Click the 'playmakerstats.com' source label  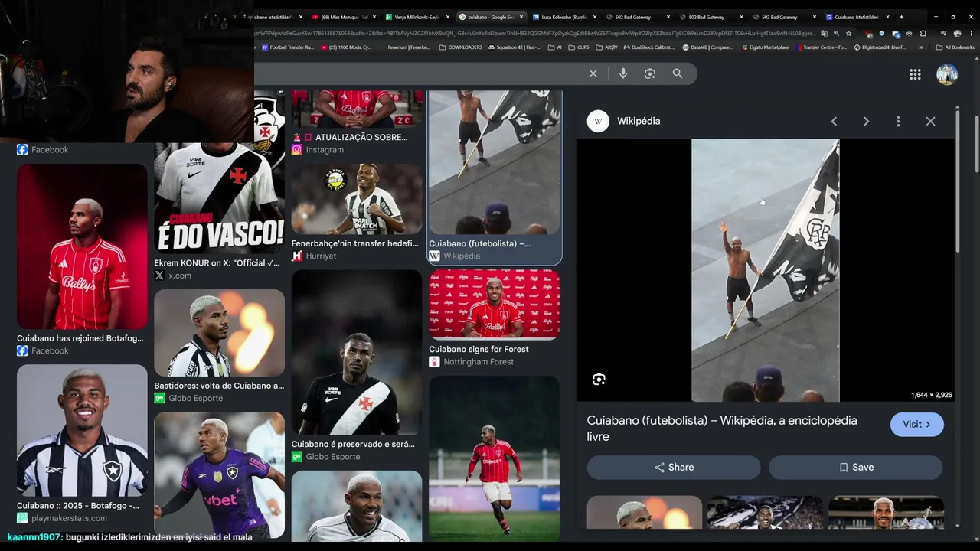69,518
